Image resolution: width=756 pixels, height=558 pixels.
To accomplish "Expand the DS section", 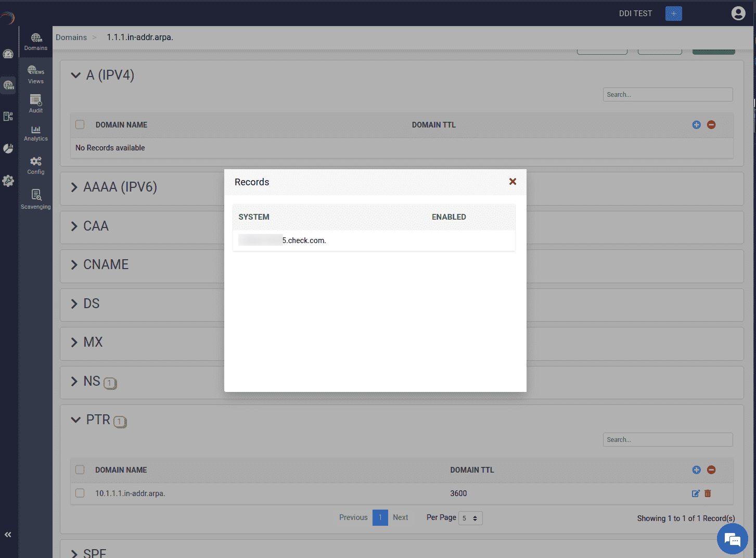I will [x=74, y=304].
